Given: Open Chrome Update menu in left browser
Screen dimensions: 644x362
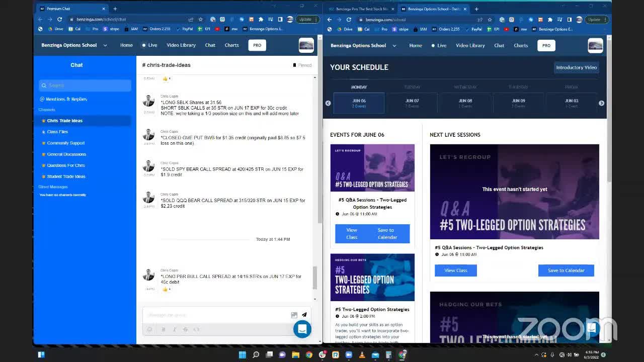Looking at the screenshot, I should tap(307, 19).
